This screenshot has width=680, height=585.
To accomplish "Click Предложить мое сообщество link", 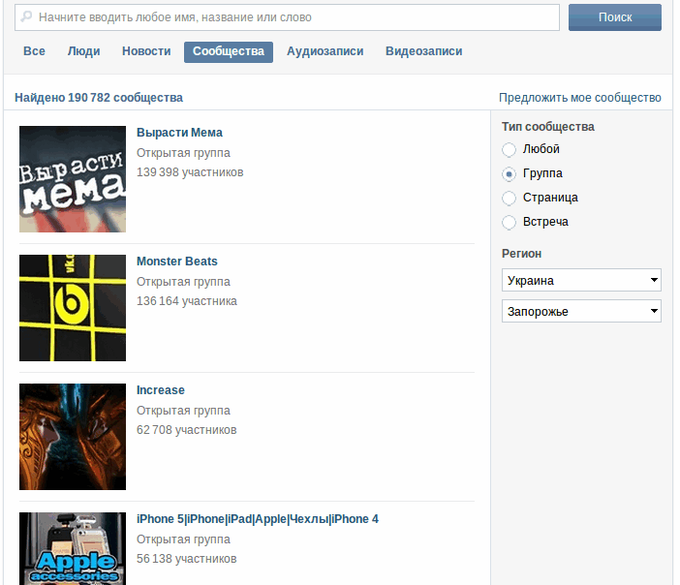I will (x=580, y=98).
